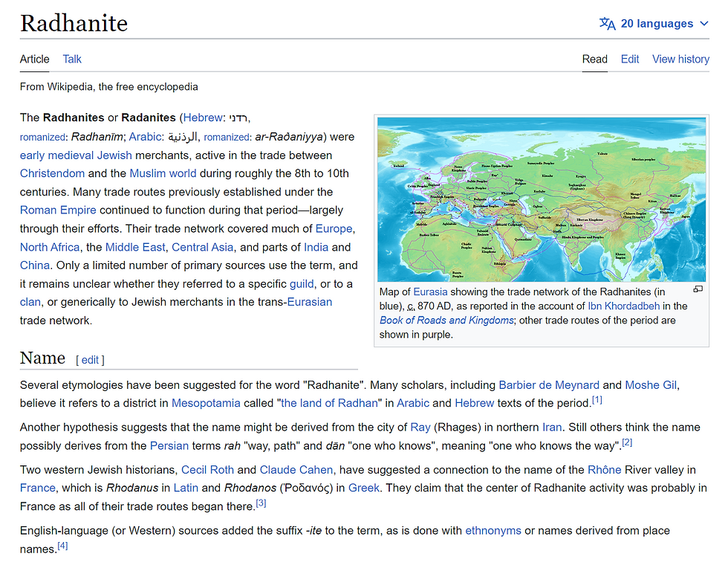Edit the Name section

coord(90,360)
